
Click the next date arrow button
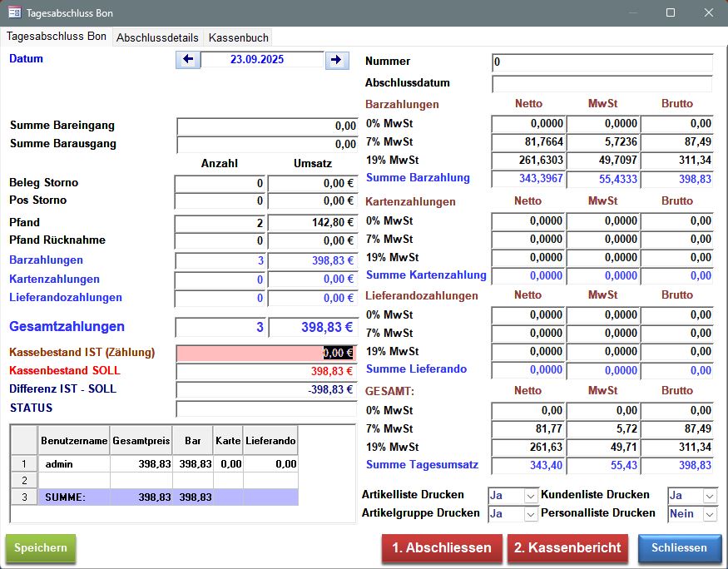[336, 60]
